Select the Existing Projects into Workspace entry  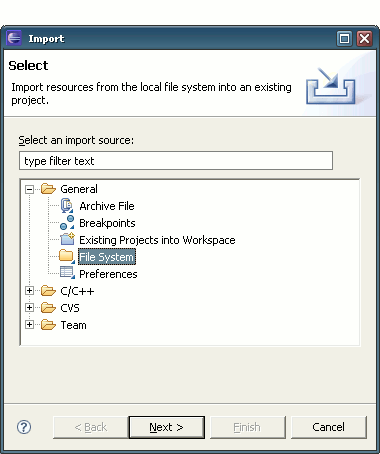pyautogui.click(x=157, y=240)
